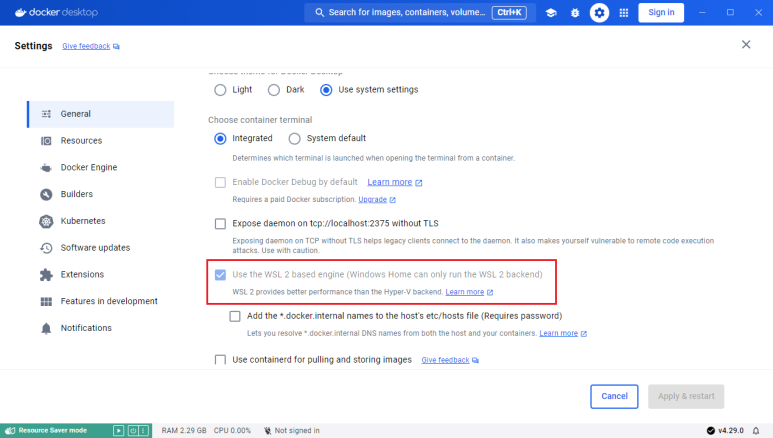The height and width of the screenshot is (438, 773).
Task: Open Features in development section
Action: coord(101,301)
